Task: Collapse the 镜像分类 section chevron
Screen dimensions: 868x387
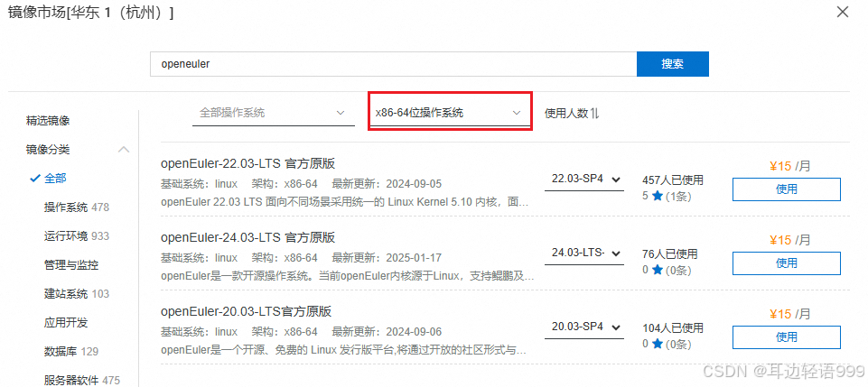Action: pyautogui.click(x=124, y=150)
